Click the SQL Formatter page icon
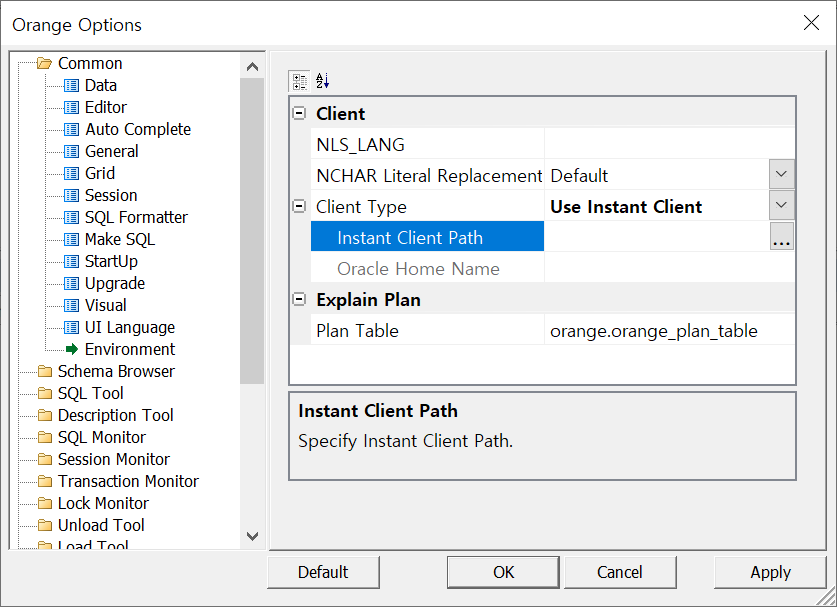837x607 pixels. click(72, 217)
